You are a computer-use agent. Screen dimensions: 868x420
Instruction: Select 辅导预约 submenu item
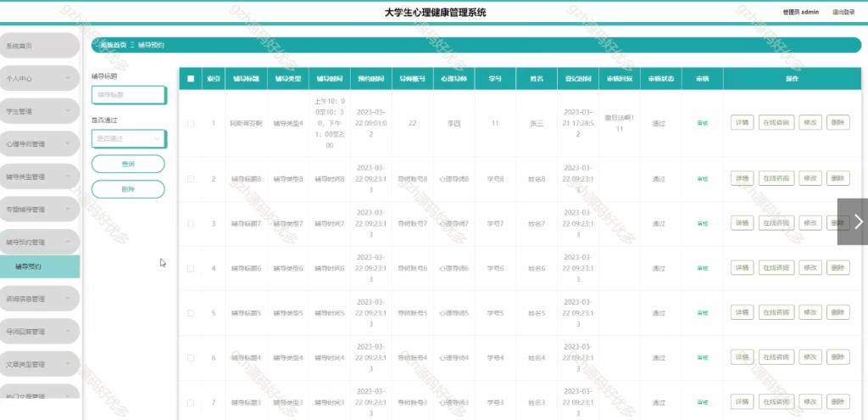(40, 266)
